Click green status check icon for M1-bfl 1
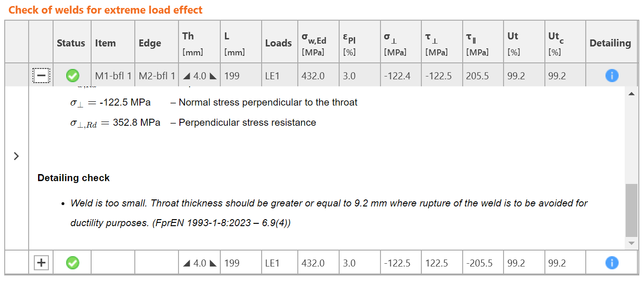644x282 pixels. tap(72, 75)
